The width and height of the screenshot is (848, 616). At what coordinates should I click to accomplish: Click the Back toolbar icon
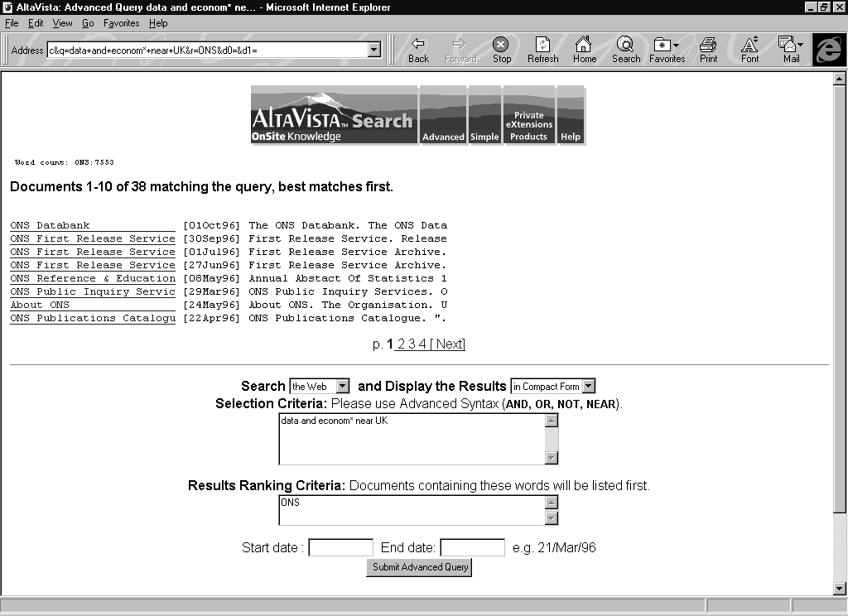(x=418, y=50)
